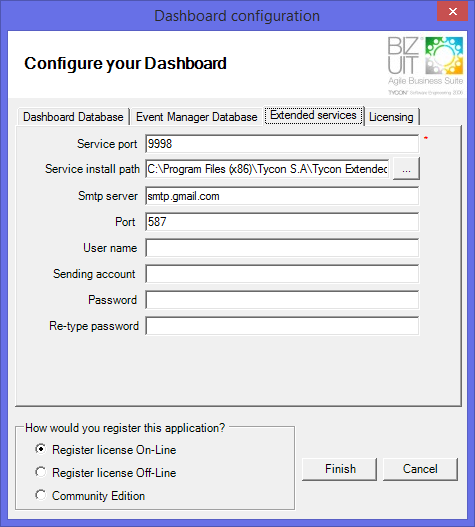Cancel the dashboard configuration
475x527 pixels.
point(420,469)
